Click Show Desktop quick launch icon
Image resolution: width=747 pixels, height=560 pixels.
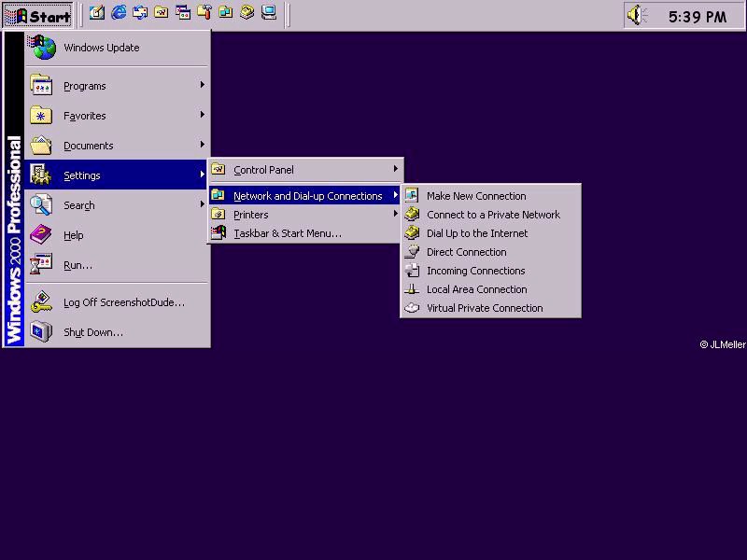tap(97, 13)
